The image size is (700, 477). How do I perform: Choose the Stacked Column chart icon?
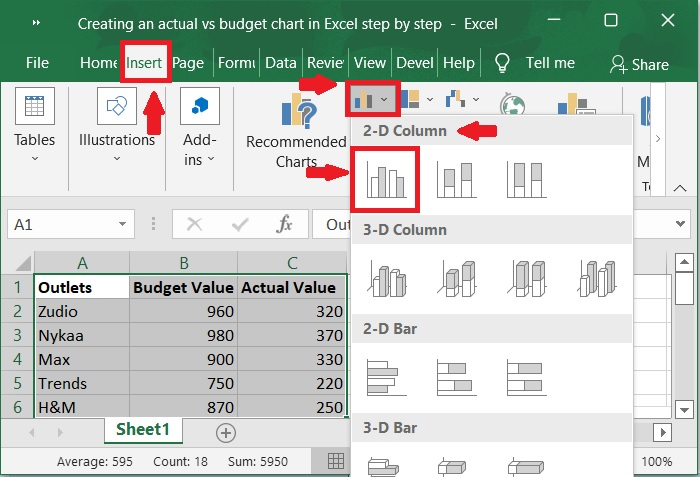pos(455,180)
